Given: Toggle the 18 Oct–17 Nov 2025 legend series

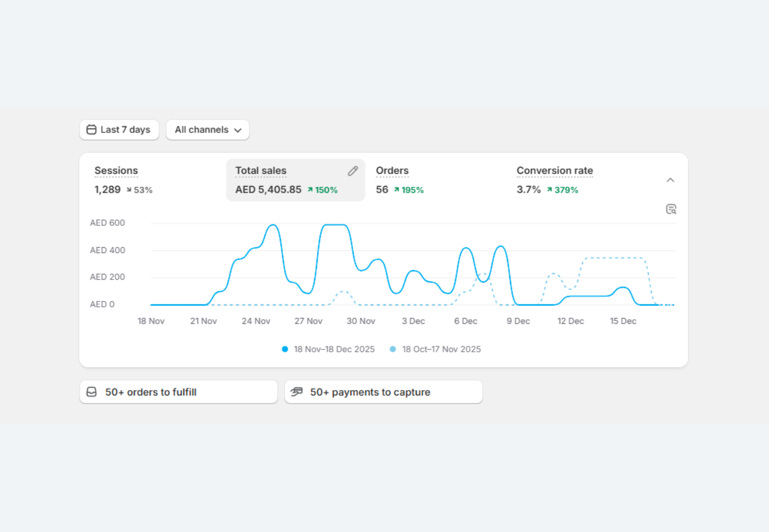Looking at the screenshot, I should (x=435, y=349).
